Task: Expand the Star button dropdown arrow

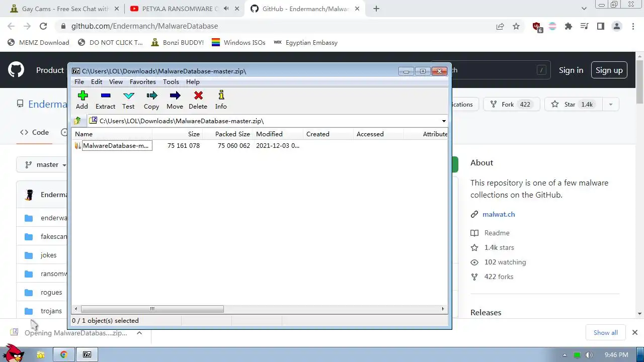Action: [x=610, y=105]
